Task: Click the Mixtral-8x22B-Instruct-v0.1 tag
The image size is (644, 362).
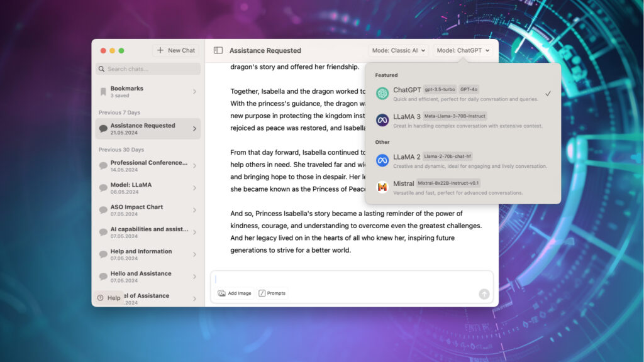Action: pyautogui.click(x=448, y=183)
